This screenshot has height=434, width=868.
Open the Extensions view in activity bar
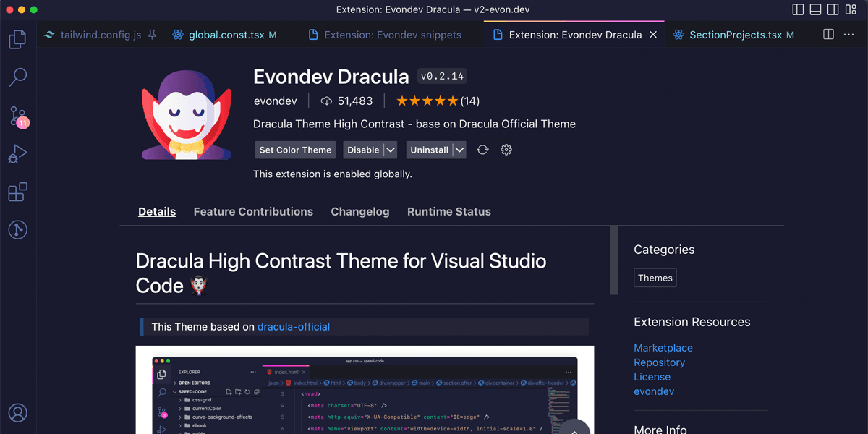pyautogui.click(x=18, y=192)
